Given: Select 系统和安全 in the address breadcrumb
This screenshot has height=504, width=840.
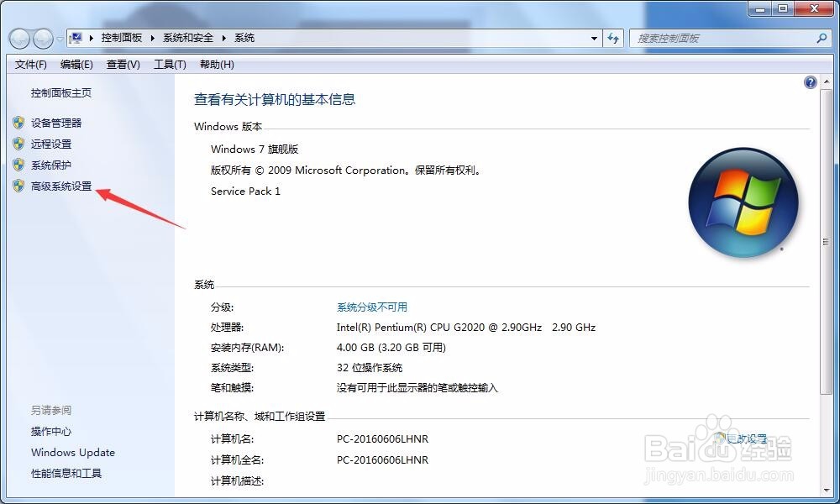Looking at the screenshot, I should (188, 38).
